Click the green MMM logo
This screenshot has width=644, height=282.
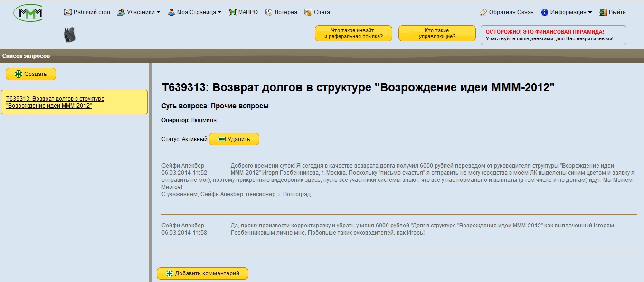[28, 13]
